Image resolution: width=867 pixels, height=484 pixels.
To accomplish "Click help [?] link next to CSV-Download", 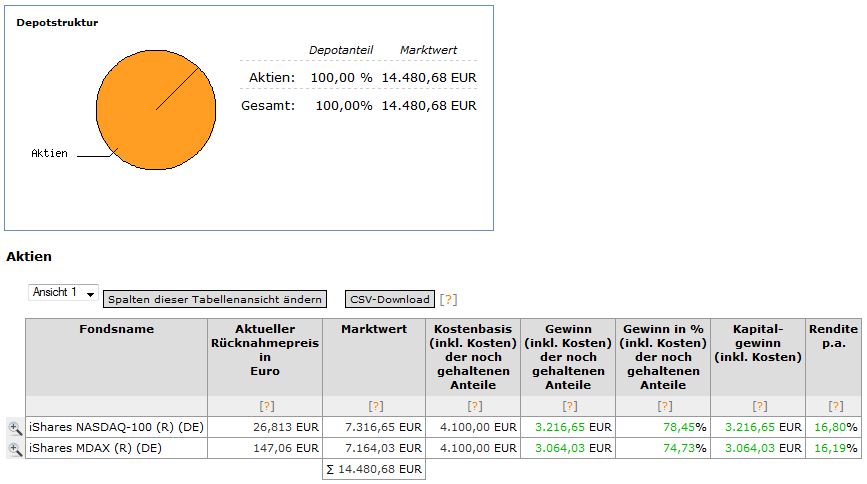I will (x=449, y=299).
